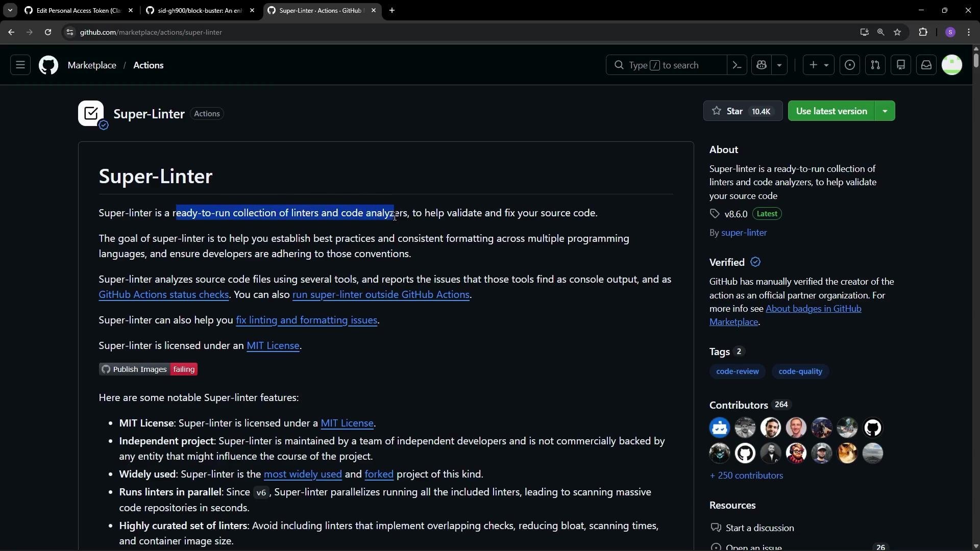Image resolution: width=980 pixels, height=551 pixels.
Task: Open GitHub Actions status checks link
Action: tap(163, 295)
